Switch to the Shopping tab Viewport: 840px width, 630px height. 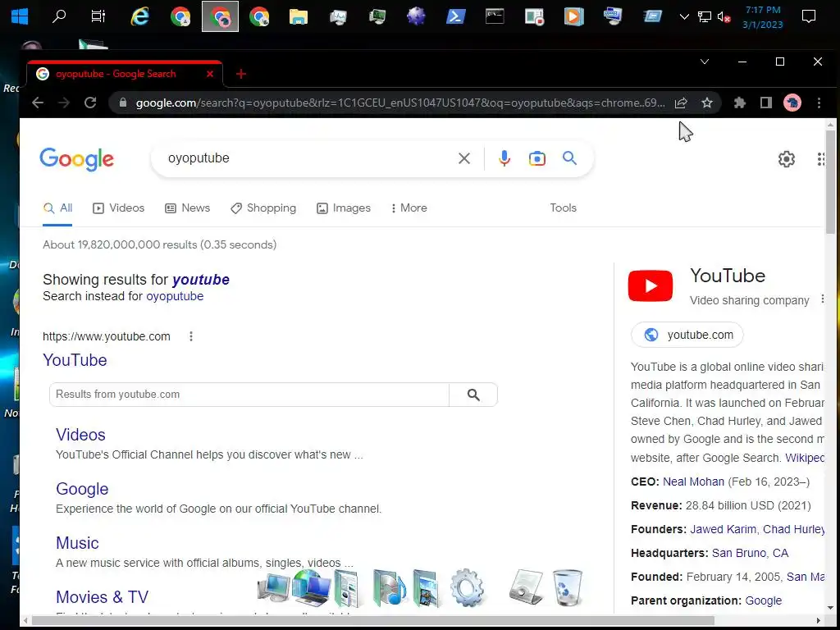263,208
